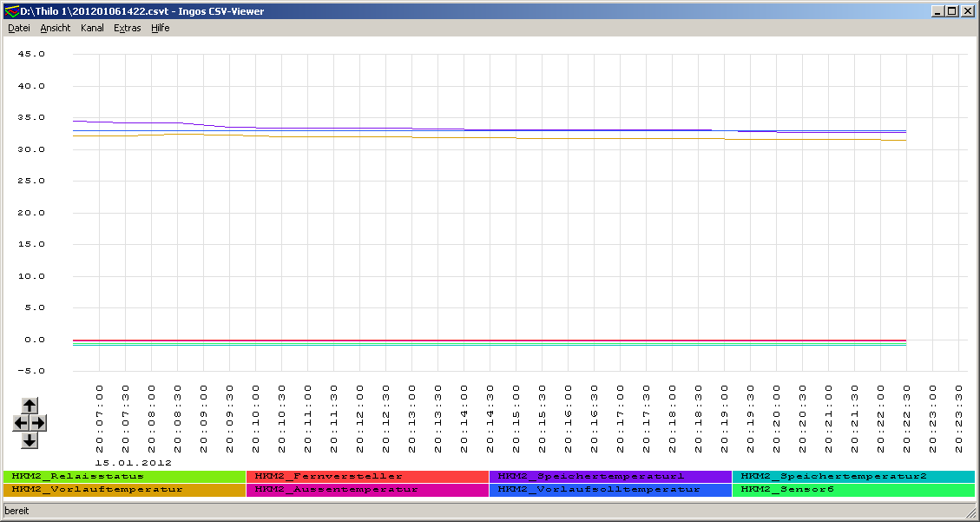Open the Hilfe menu
Image resolution: width=980 pixels, height=522 pixels.
pos(160,28)
